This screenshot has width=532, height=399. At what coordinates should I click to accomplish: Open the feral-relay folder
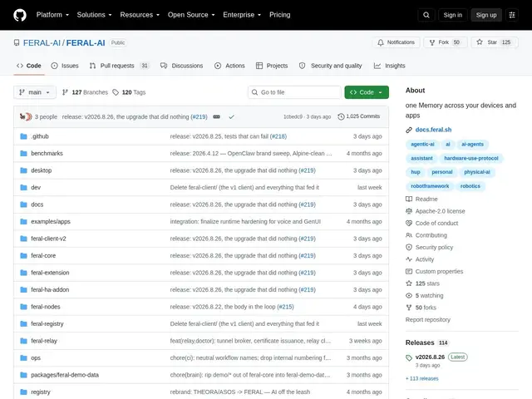tap(44, 341)
